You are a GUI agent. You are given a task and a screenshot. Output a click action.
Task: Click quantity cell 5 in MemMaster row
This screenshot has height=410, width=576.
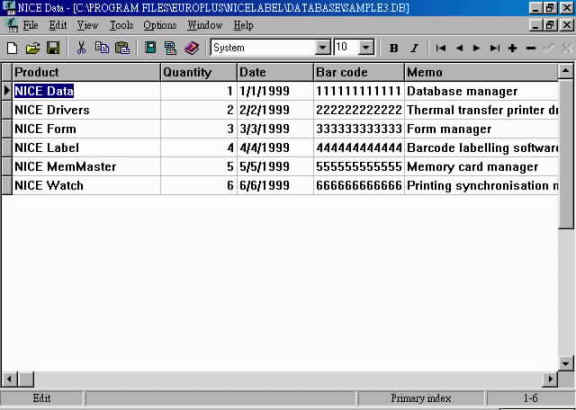(199, 167)
